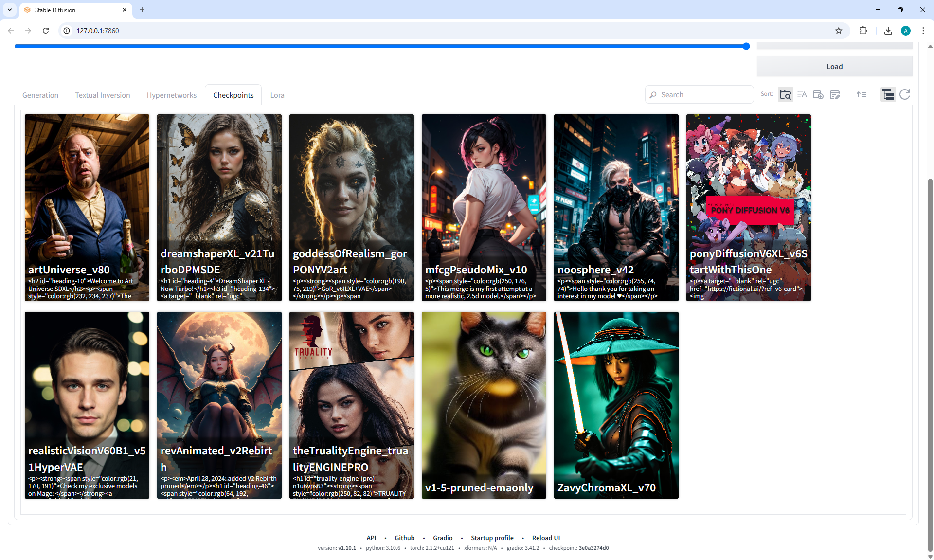The height and width of the screenshot is (560, 934).
Task: Toggle the sort order direction arrow
Action: coord(862,94)
